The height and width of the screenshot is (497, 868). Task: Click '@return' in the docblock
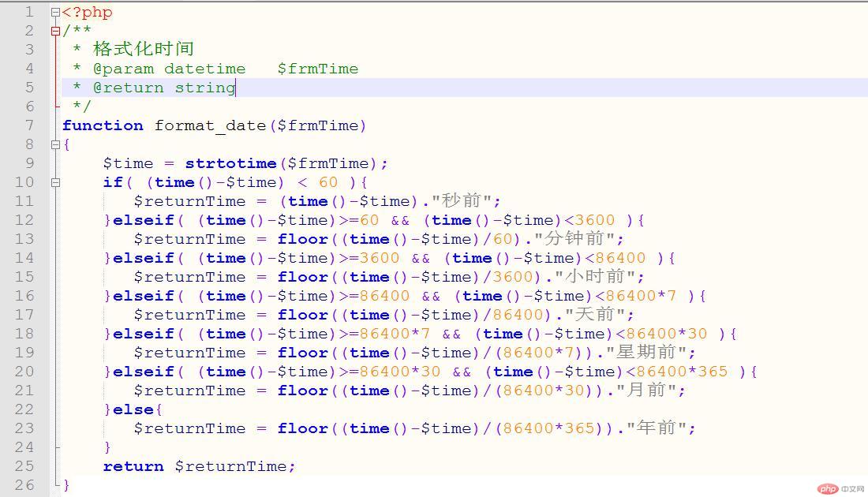click(x=129, y=88)
